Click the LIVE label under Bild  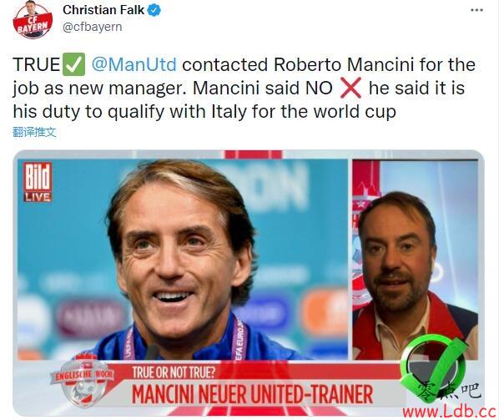(38, 197)
